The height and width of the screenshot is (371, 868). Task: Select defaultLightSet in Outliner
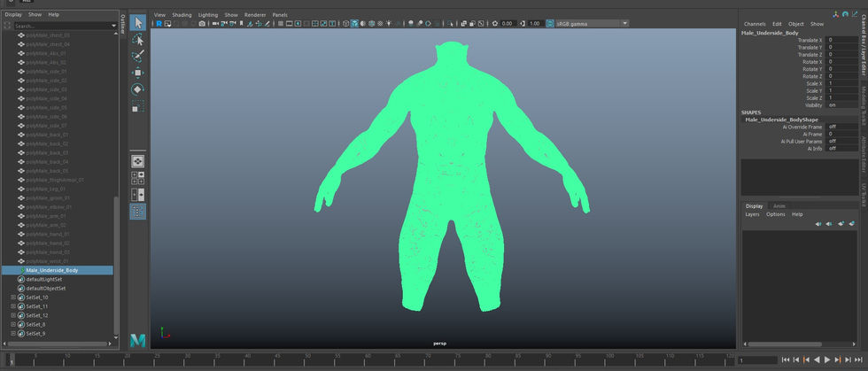[x=44, y=280]
